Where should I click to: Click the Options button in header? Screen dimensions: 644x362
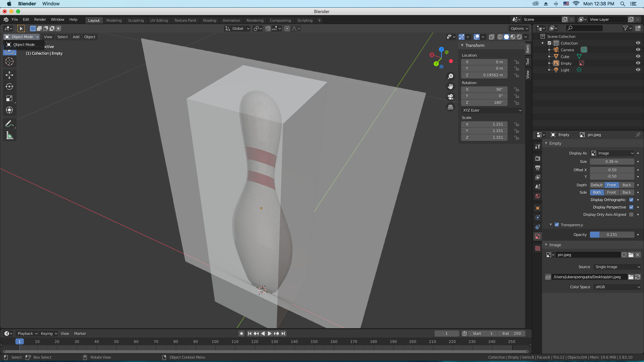tap(519, 28)
